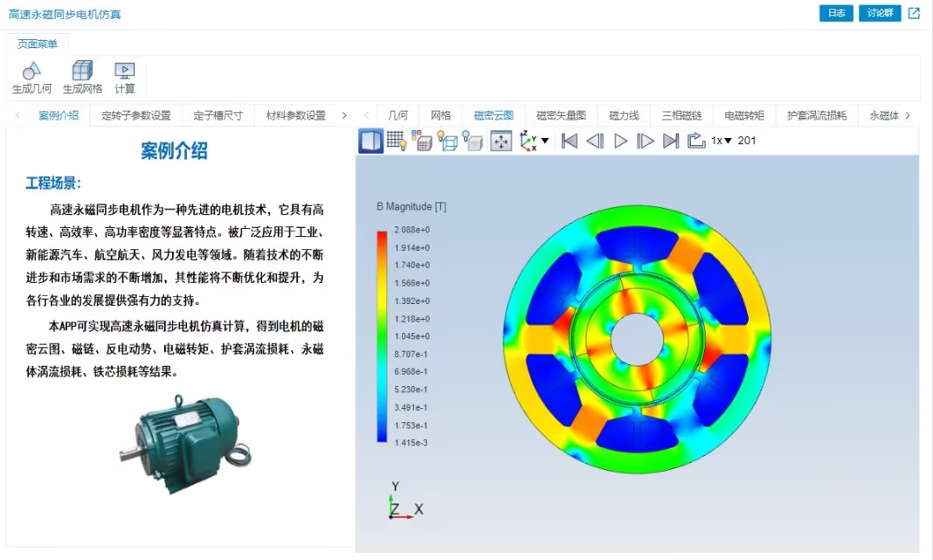Viewport: 933px width, 560px height.
Task: Expand right tabs with chevron after 永磁体
Action: click(908, 115)
